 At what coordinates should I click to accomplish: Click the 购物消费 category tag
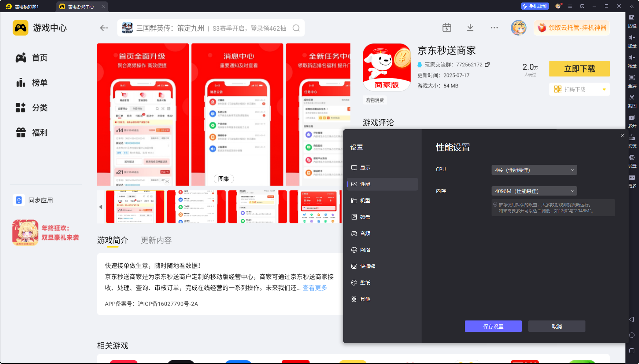point(374,100)
